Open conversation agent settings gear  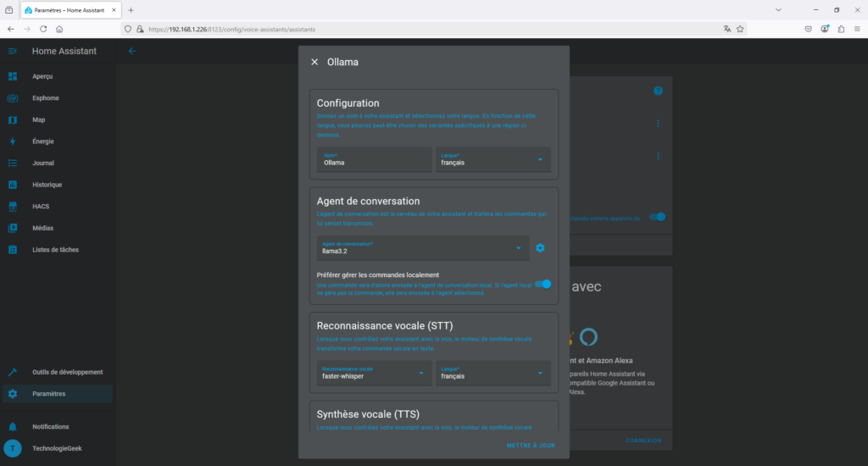[540, 248]
